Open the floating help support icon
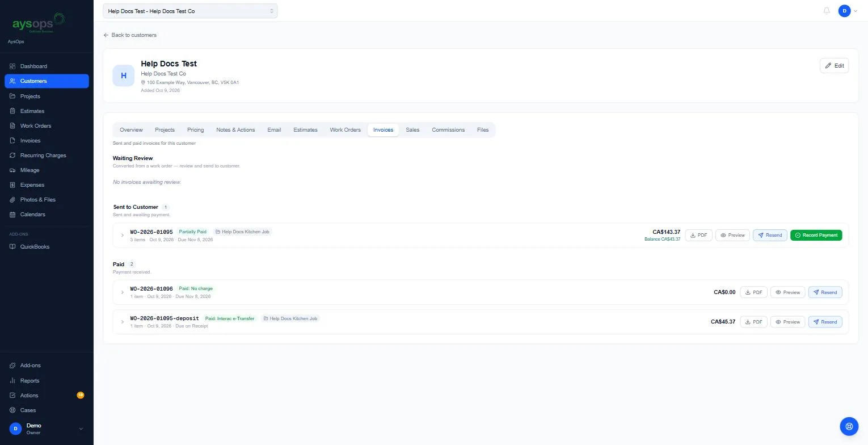Image resolution: width=868 pixels, height=445 pixels. 849,426
